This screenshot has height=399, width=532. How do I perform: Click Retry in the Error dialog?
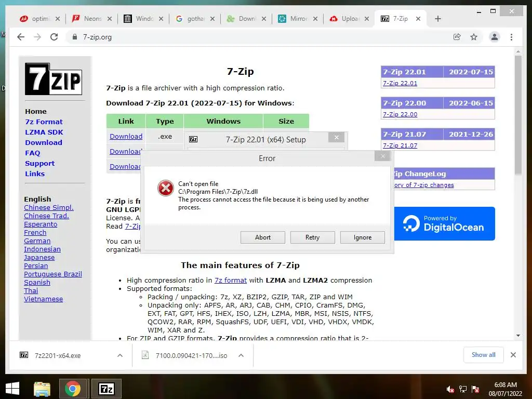[312, 237]
